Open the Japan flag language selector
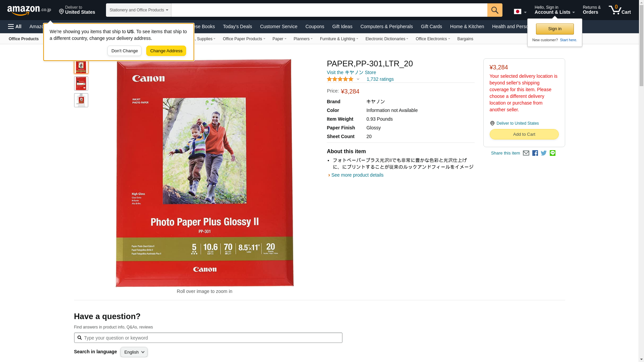Image resolution: width=644 pixels, height=362 pixels. pos(520,12)
